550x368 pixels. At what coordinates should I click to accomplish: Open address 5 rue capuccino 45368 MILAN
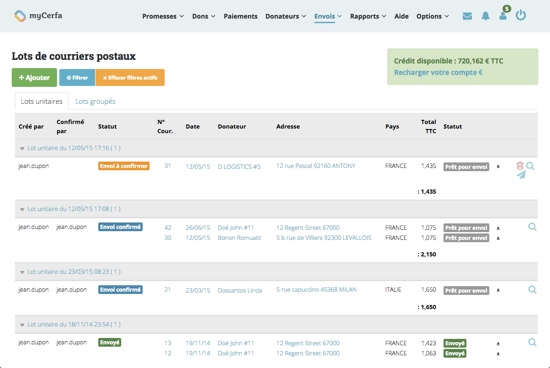(316, 290)
